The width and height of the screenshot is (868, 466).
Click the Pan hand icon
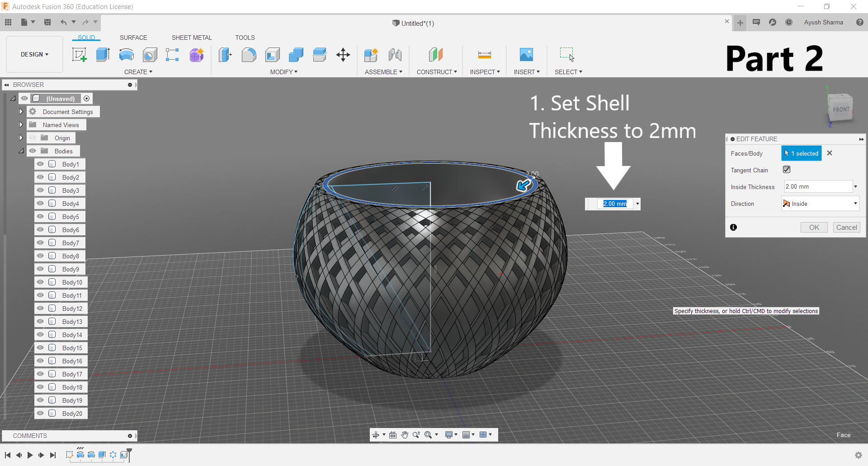coord(405,435)
